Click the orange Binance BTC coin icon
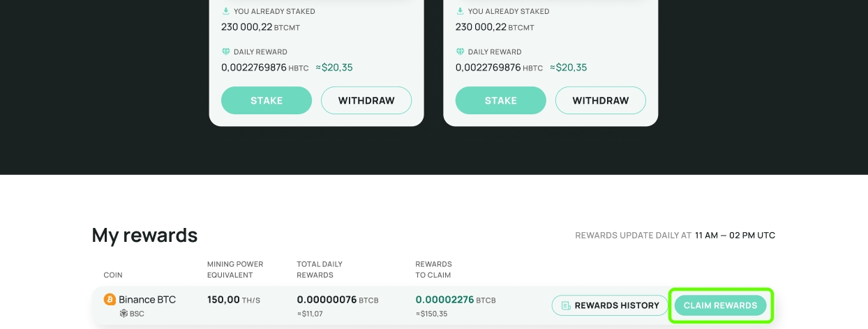Viewport: 868px width, 329px height. pos(110,300)
